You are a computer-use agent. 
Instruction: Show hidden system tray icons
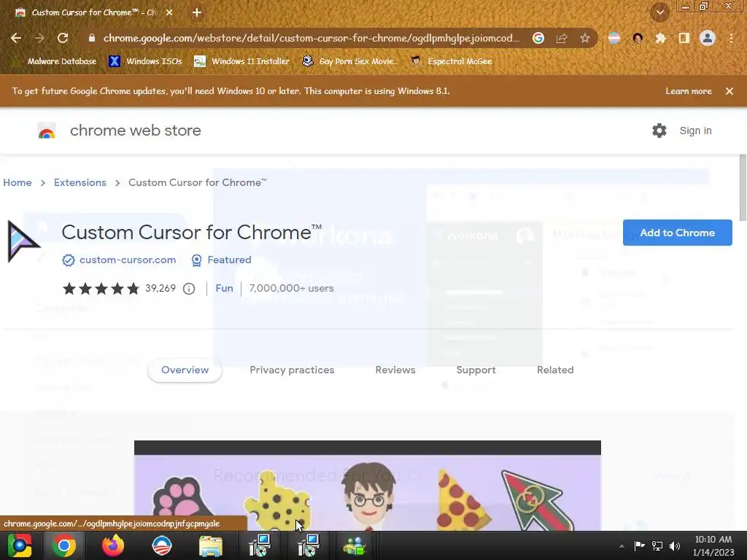622,546
